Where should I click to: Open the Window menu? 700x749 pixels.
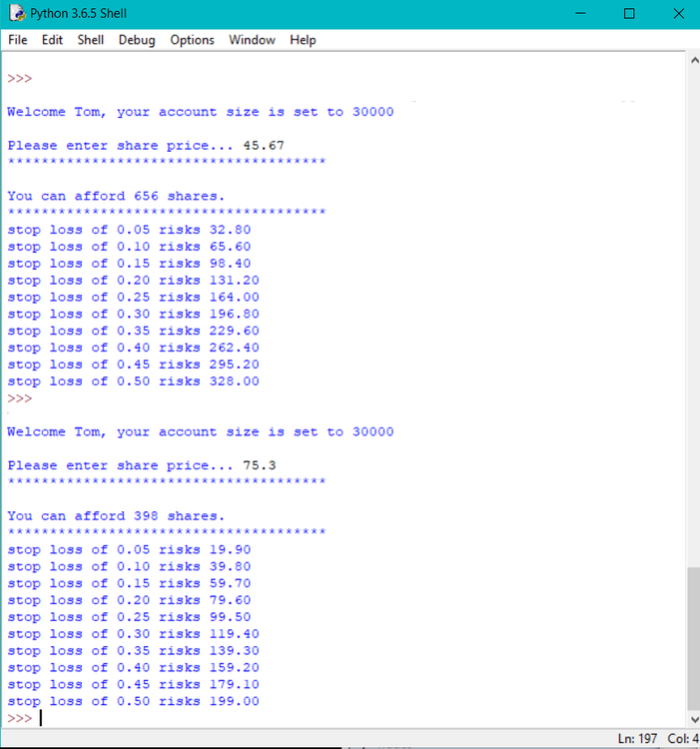pyautogui.click(x=252, y=40)
